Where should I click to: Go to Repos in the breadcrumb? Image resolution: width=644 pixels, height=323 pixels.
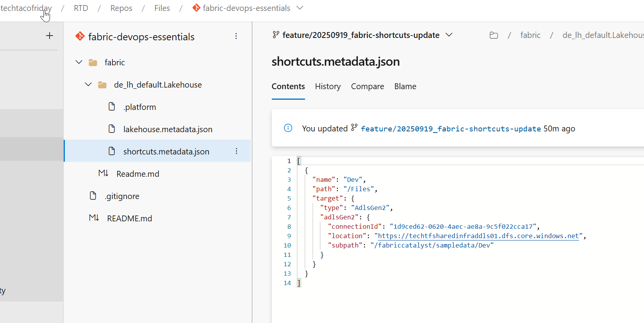point(121,8)
